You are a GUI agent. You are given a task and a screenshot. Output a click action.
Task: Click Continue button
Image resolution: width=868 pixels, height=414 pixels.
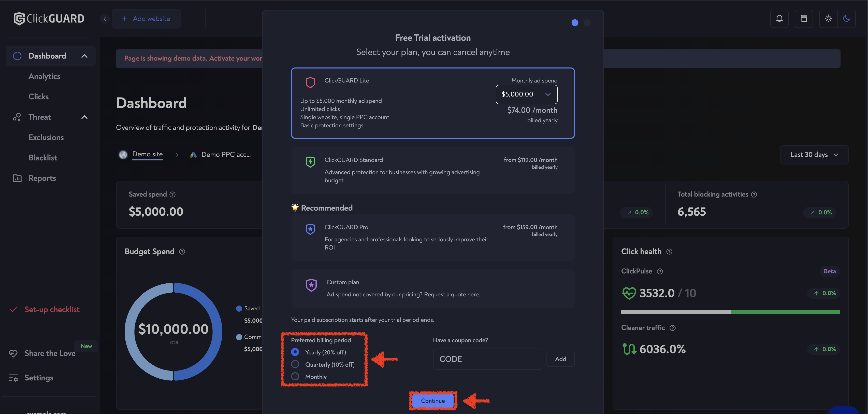pyautogui.click(x=433, y=401)
